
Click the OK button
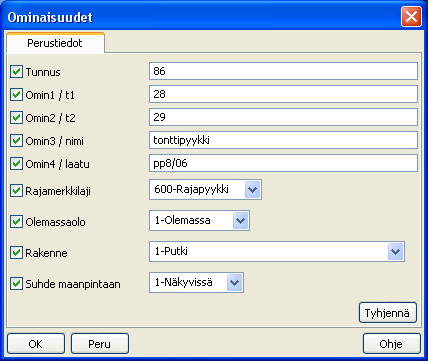click(36, 344)
